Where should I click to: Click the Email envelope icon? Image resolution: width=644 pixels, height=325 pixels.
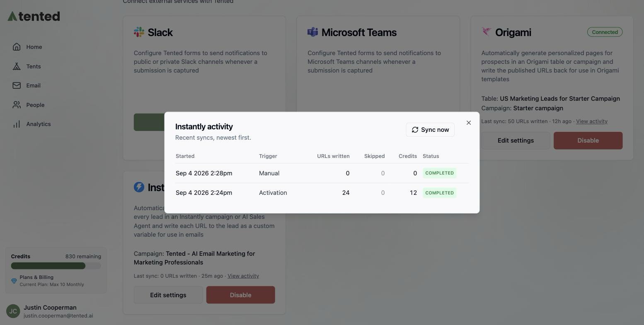[x=17, y=85]
